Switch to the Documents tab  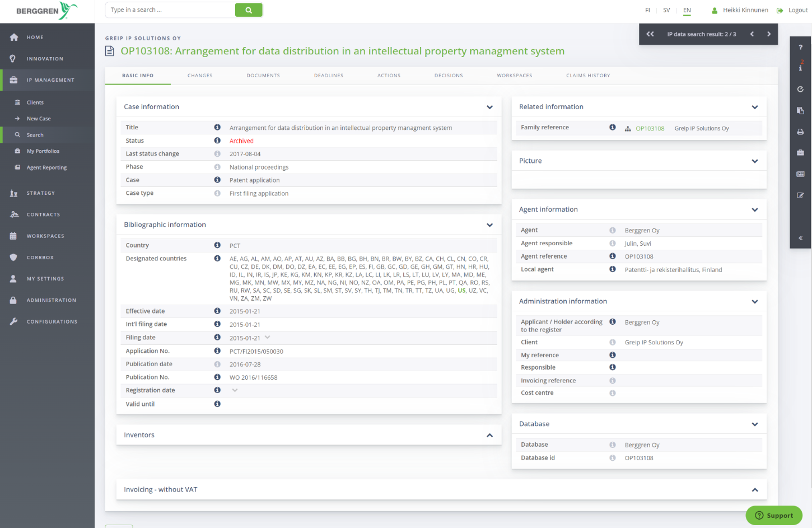tap(263, 76)
